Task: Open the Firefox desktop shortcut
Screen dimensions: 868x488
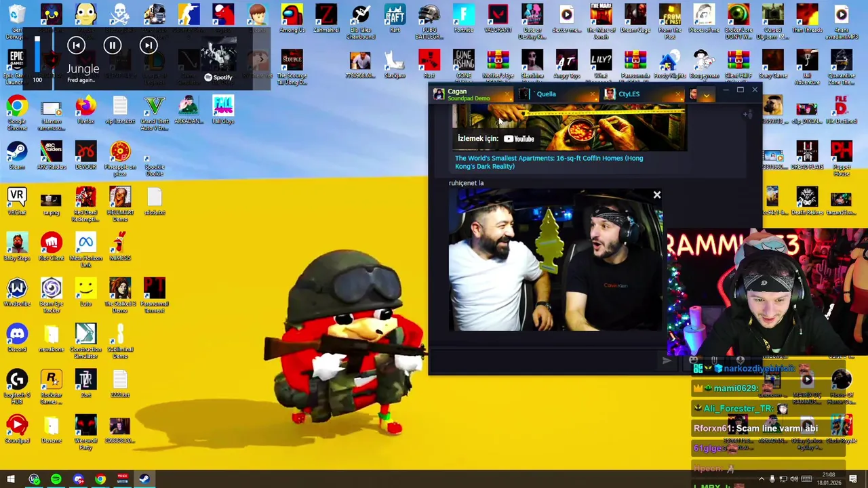Action: pos(85,109)
